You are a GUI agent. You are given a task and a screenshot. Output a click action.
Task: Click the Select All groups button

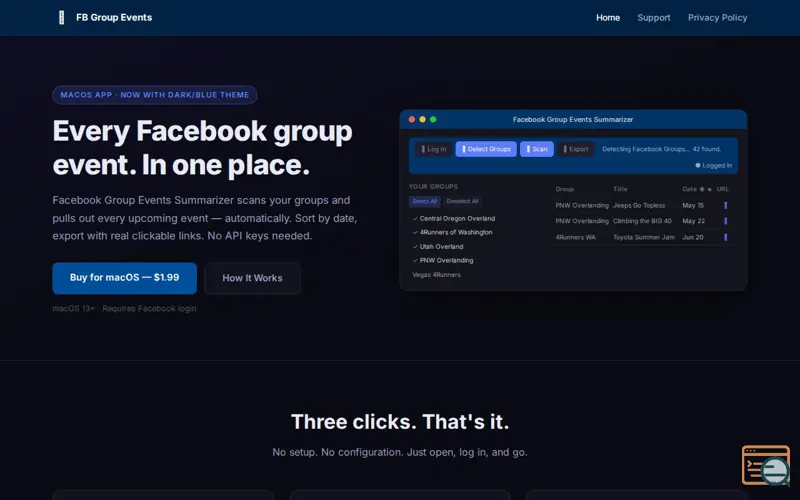(424, 201)
